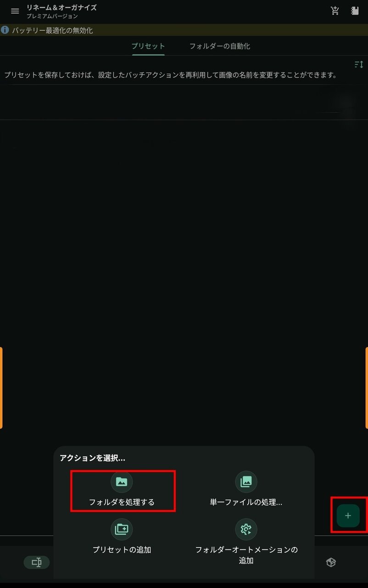
Task: Select the rename tab in bottom navigation
Action: tap(37, 562)
